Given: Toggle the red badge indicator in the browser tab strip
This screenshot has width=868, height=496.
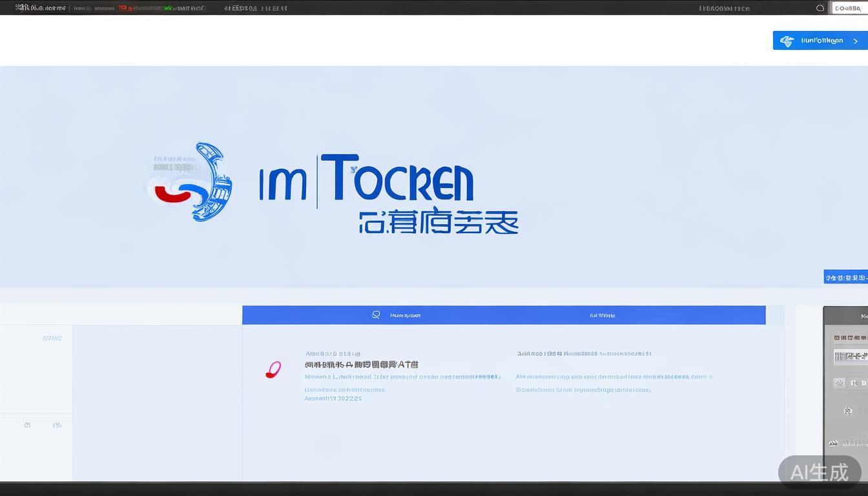Looking at the screenshot, I should pos(122,7).
